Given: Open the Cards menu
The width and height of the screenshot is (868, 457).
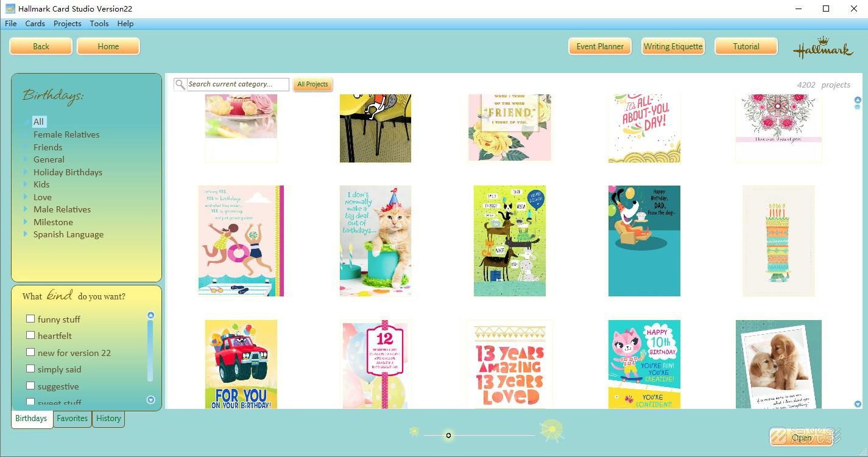Looking at the screenshot, I should tap(35, 24).
